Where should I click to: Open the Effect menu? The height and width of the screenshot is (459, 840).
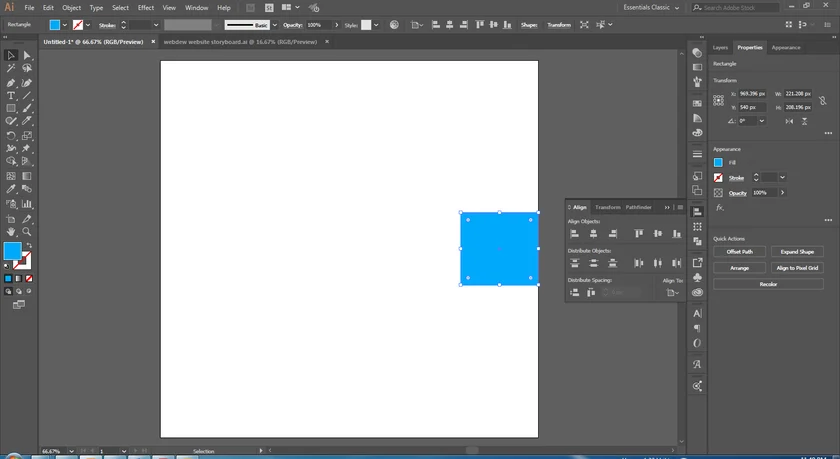pyautogui.click(x=146, y=7)
